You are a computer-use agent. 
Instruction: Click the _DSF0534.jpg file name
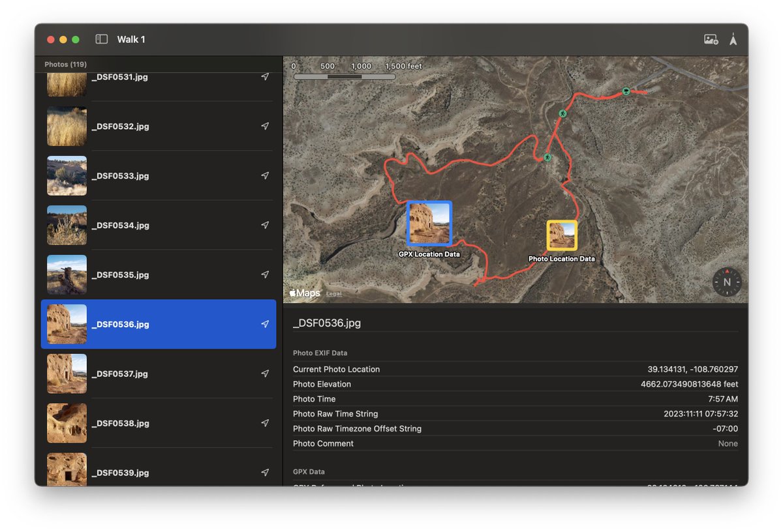120,226
